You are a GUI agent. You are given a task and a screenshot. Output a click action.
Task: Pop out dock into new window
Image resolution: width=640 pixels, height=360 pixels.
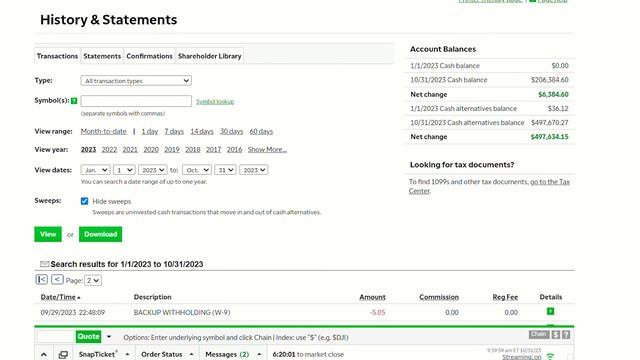tap(63, 355)
